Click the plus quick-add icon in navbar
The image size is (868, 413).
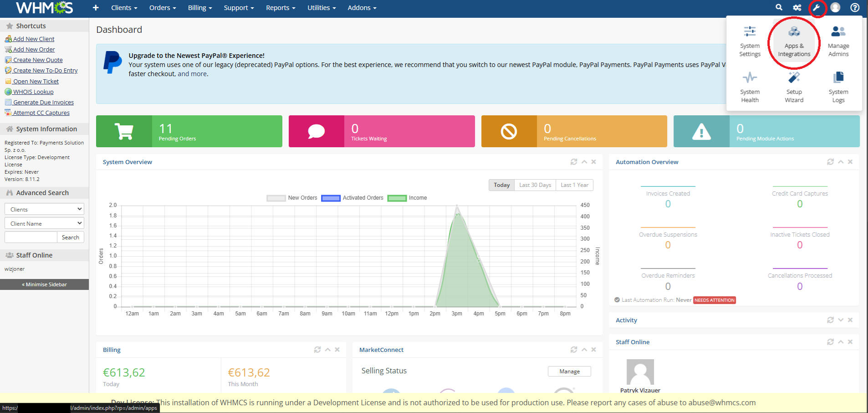pos(96,8)
